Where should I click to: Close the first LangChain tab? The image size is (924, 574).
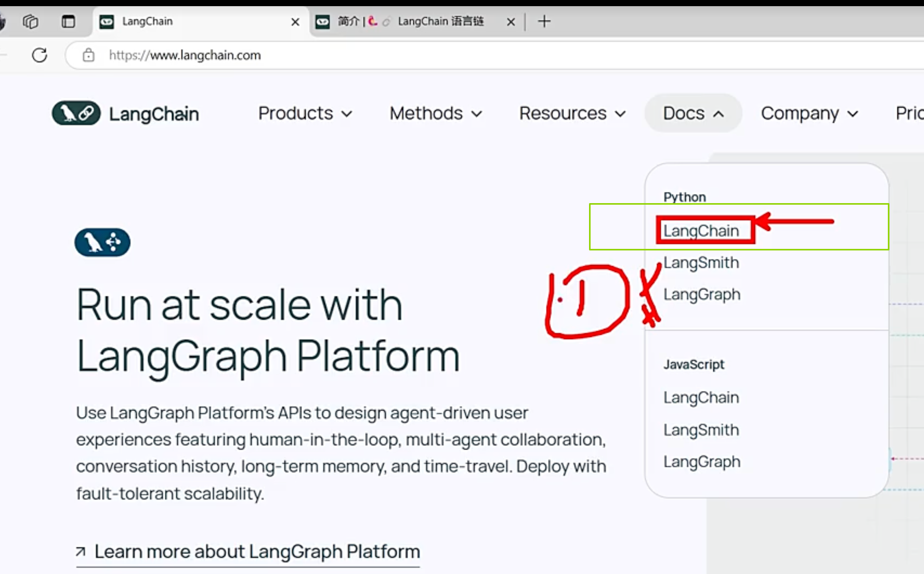pos(295,22)
